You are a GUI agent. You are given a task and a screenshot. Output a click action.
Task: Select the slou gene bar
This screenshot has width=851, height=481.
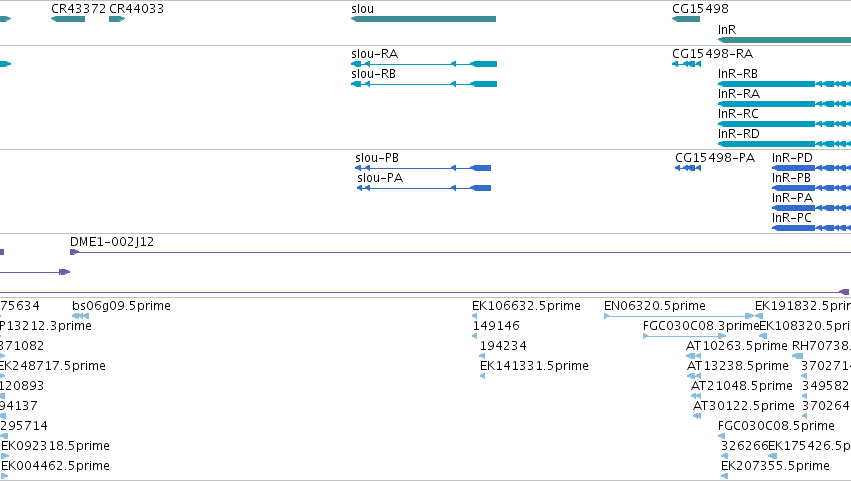(423, 19)
